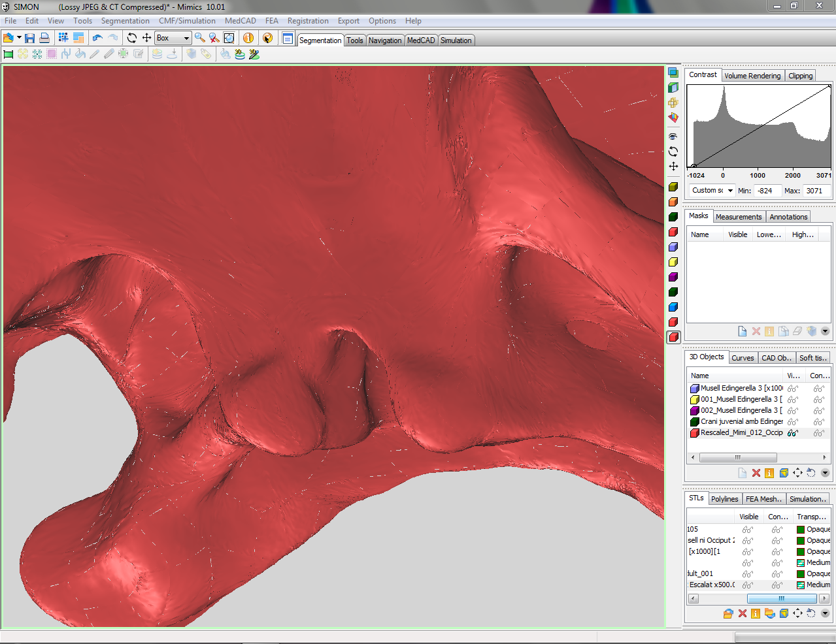Viewport: 836px width, 644px height.
Task: Click the yellow color cube of 001_Musell Edingerella
Action: click(x=695, y=400)
